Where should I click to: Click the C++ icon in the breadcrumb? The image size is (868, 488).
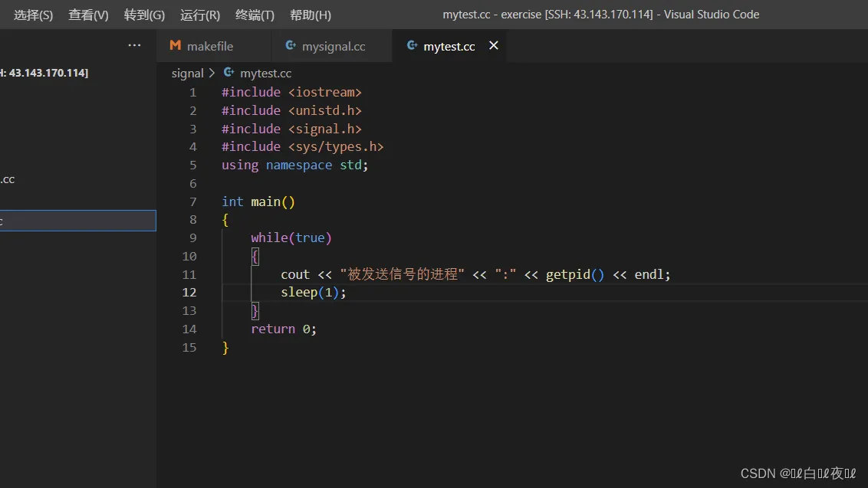229,73
